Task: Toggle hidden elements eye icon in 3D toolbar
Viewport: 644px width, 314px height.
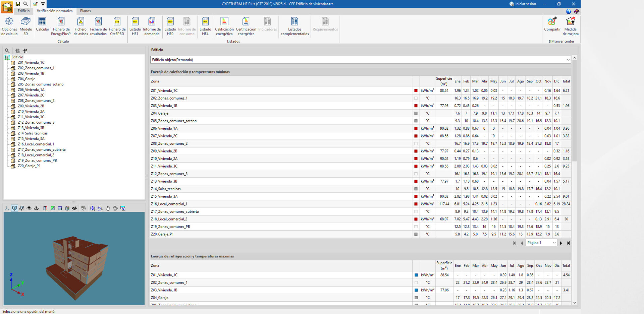Action: click(x=74, y=208)
